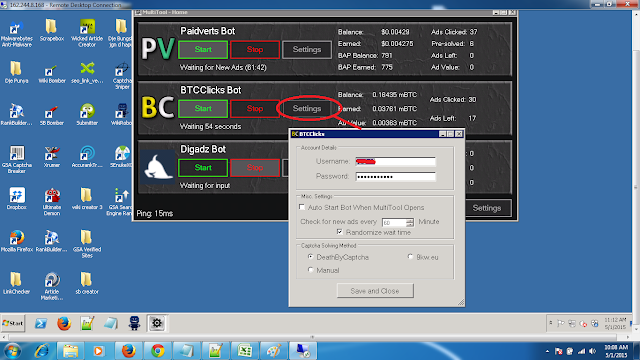This screenshot has width=640, height=360.
Task: Start the Paidverts Bot
Action: pos(203,49)
